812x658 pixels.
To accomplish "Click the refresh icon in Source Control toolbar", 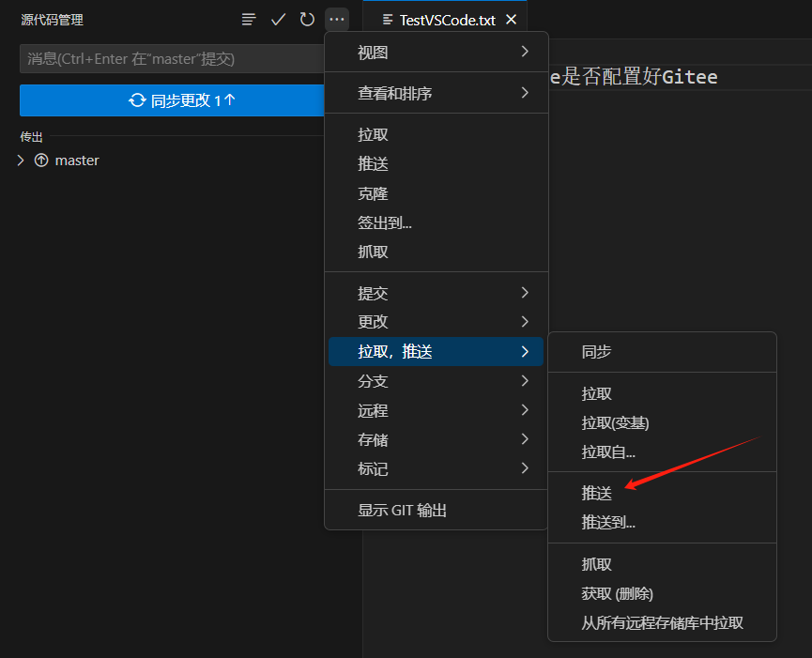I will point(307,19).
